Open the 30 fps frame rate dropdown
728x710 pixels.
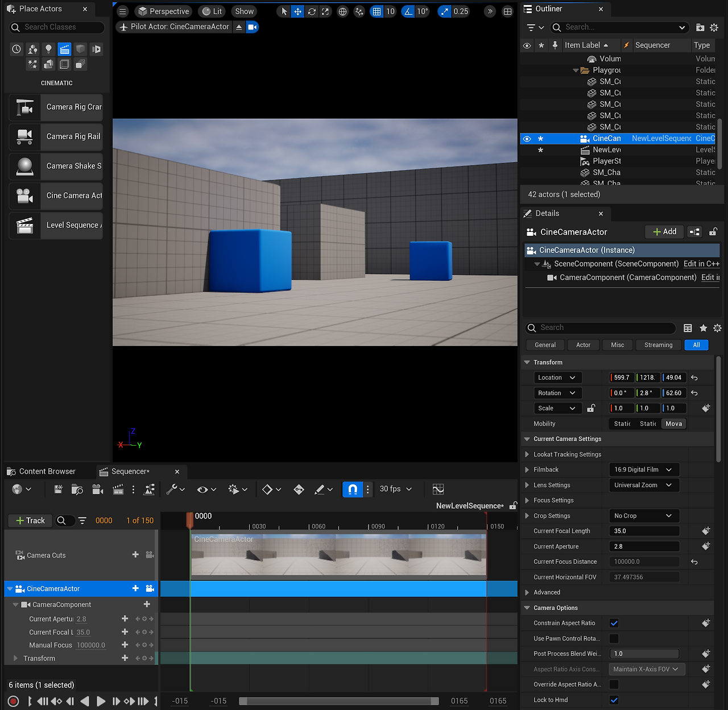395,489
